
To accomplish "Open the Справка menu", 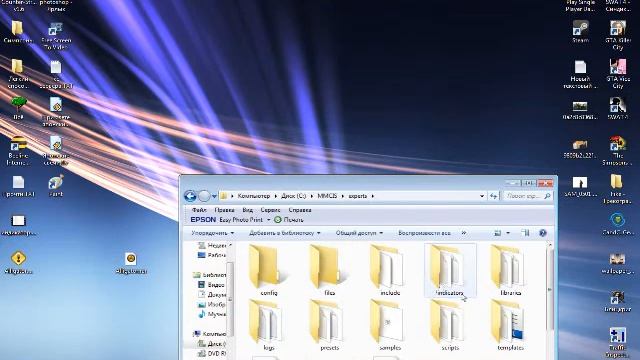I will pos(300,210).
